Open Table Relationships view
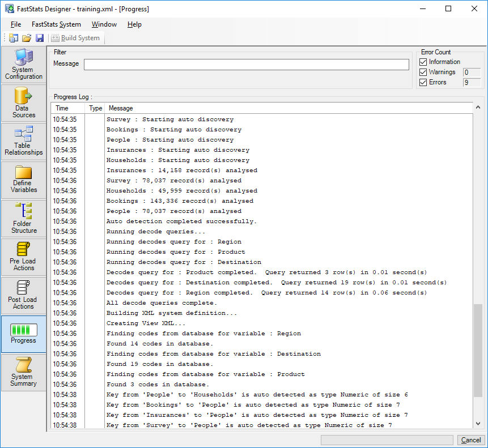Viewport: 488px width, 448px height. (x=24, y=142)
